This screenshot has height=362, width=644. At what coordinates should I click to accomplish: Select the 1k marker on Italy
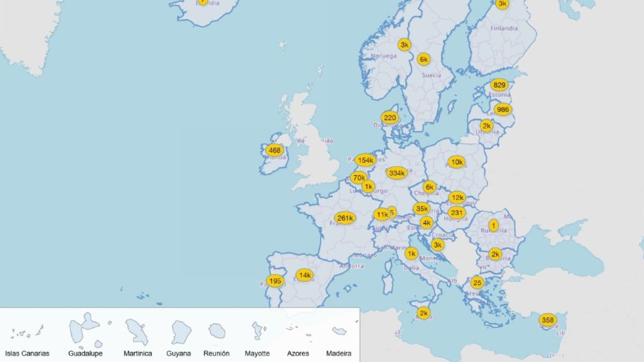point(411,254)
